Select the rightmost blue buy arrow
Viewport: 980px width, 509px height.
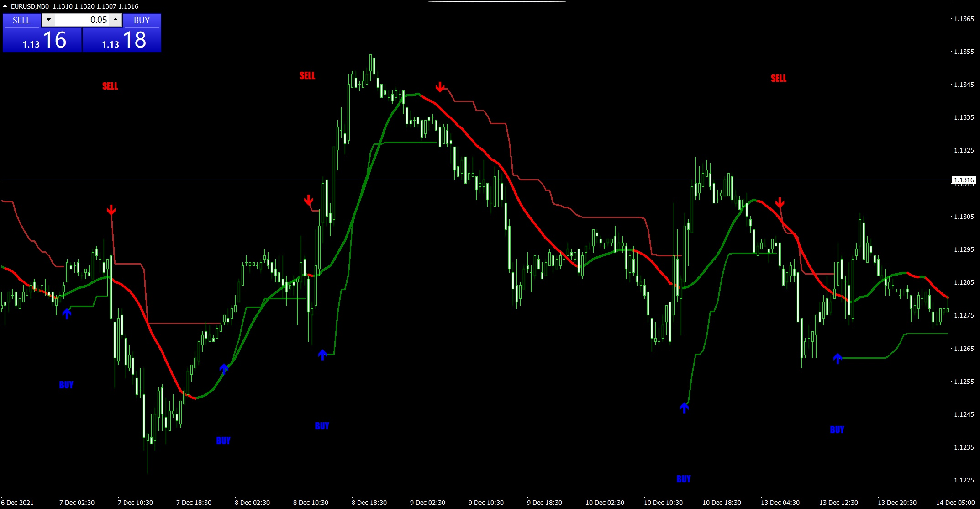coord(837,358)
